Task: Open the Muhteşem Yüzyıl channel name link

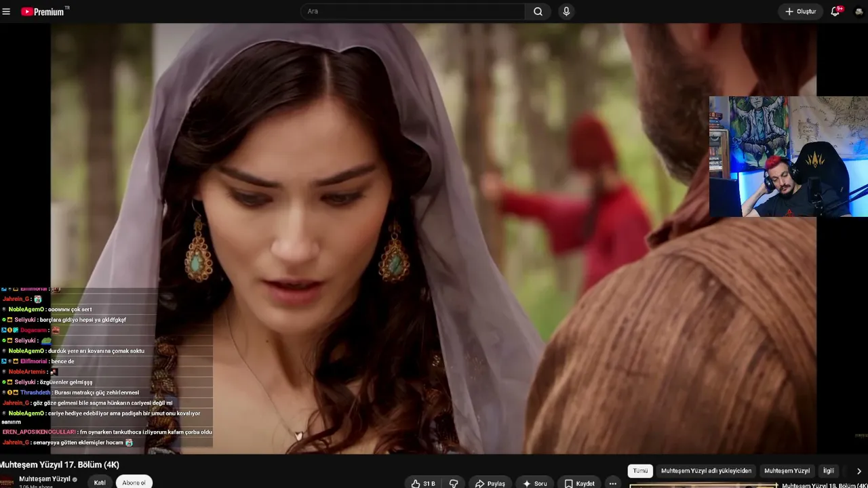Action: pos(45,479)
